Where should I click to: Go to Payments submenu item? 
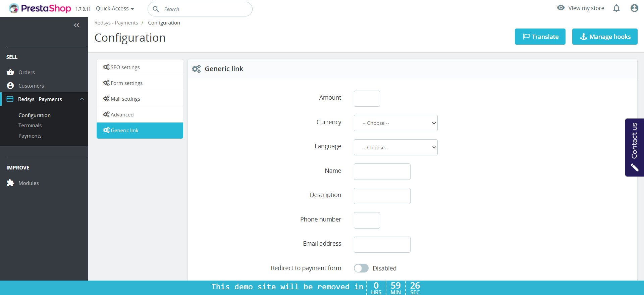point(30,136)
